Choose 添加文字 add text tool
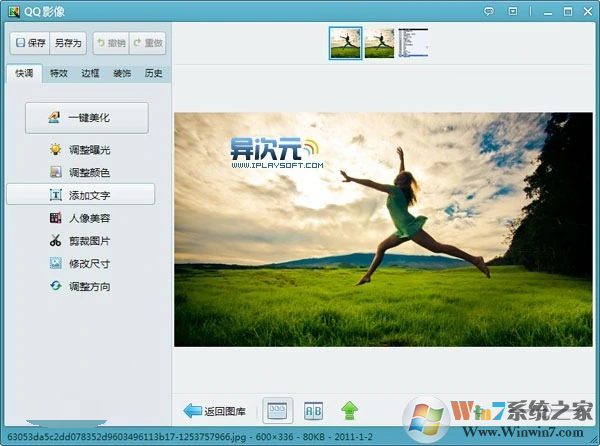 (x=81, y=194)
